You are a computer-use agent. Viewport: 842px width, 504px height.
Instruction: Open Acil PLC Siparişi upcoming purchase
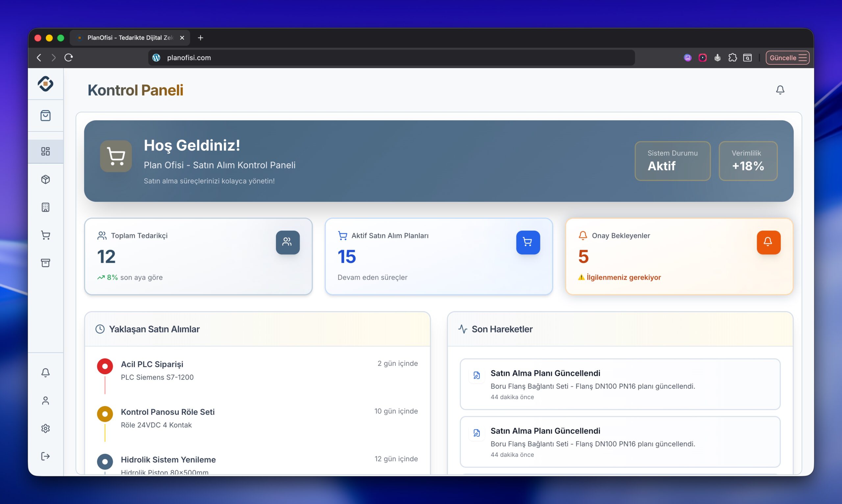tap(152, 364)
